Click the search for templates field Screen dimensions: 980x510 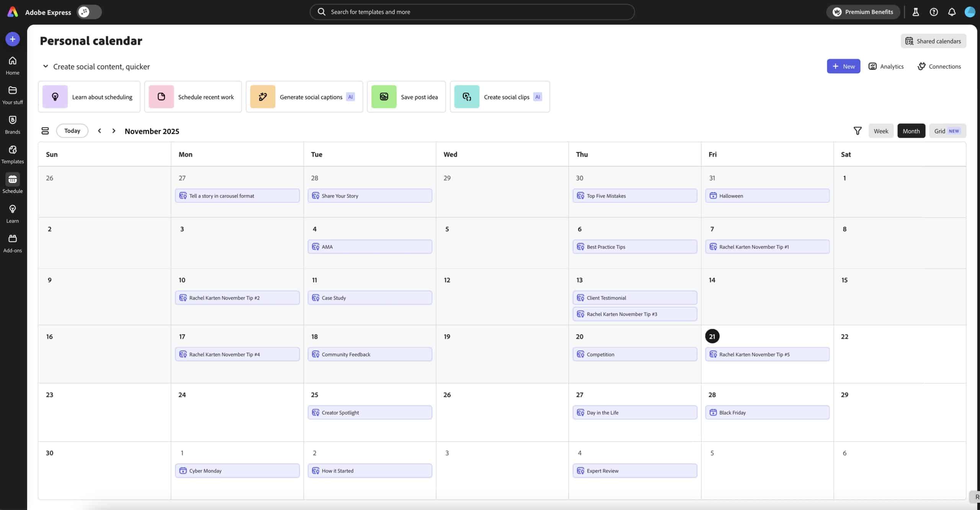pos(471,12)
